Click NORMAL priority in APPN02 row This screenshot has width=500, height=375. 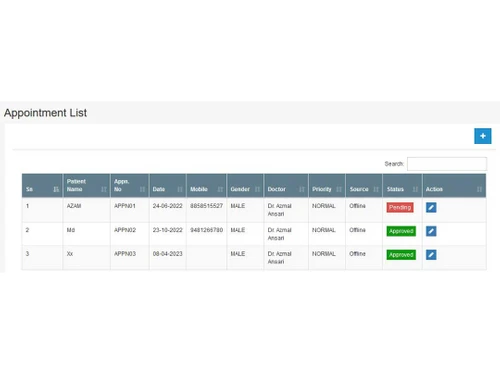pos(324,230)
